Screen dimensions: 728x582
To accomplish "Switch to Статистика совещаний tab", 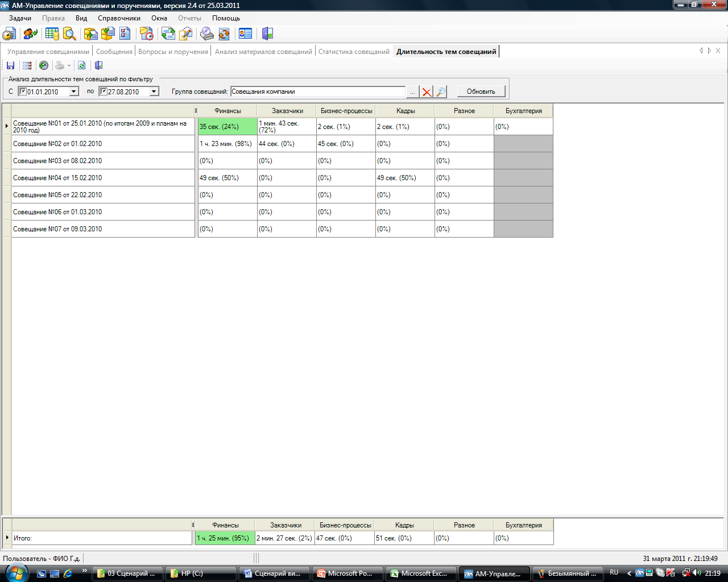I will pos(354,52).
